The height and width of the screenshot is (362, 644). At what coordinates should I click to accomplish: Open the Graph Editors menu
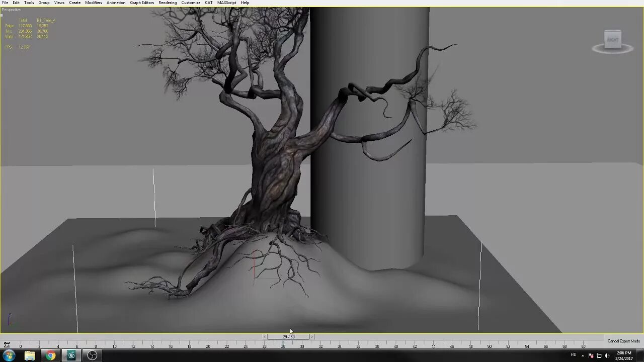tap(142, 3)
